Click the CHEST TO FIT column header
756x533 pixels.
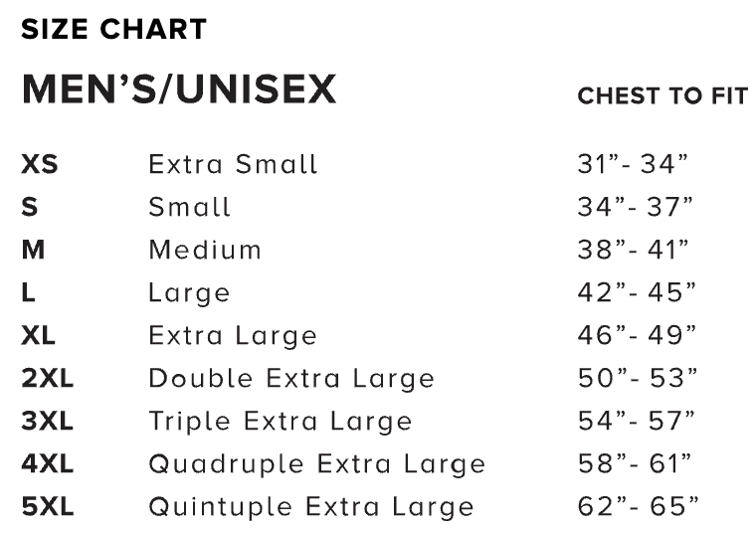661,96
